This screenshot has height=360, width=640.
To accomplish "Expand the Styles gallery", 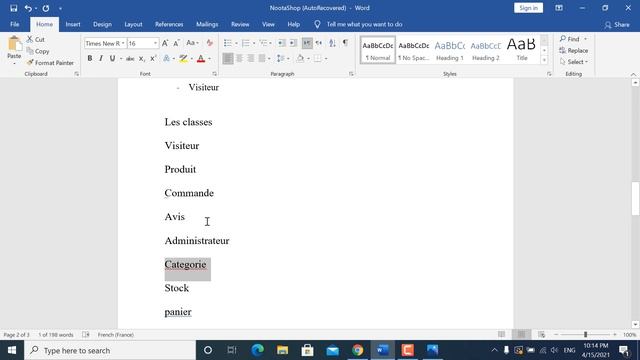I will coord(544,60).
